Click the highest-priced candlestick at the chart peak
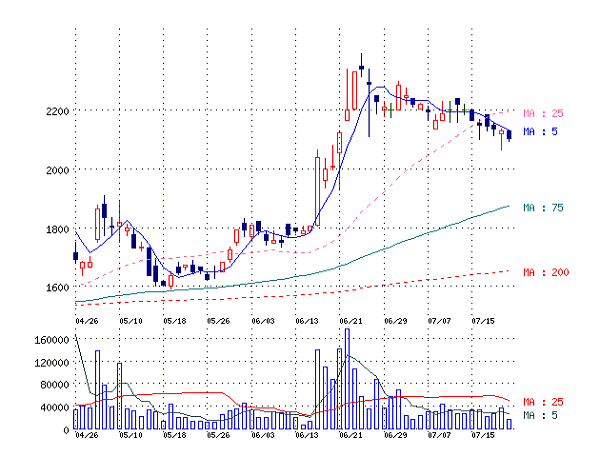This screenshot has height=457, width=600. (362, 65)
